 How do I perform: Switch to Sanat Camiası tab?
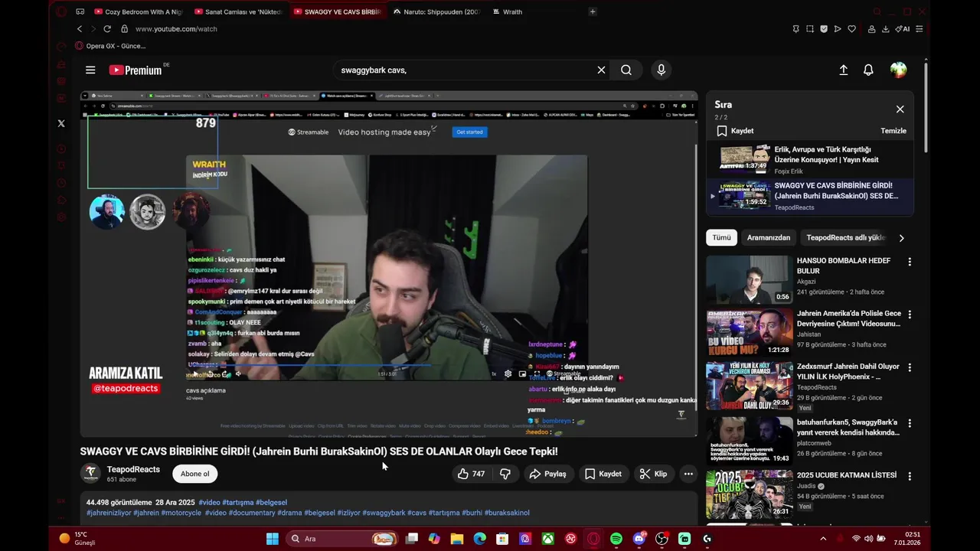point(239,11)
